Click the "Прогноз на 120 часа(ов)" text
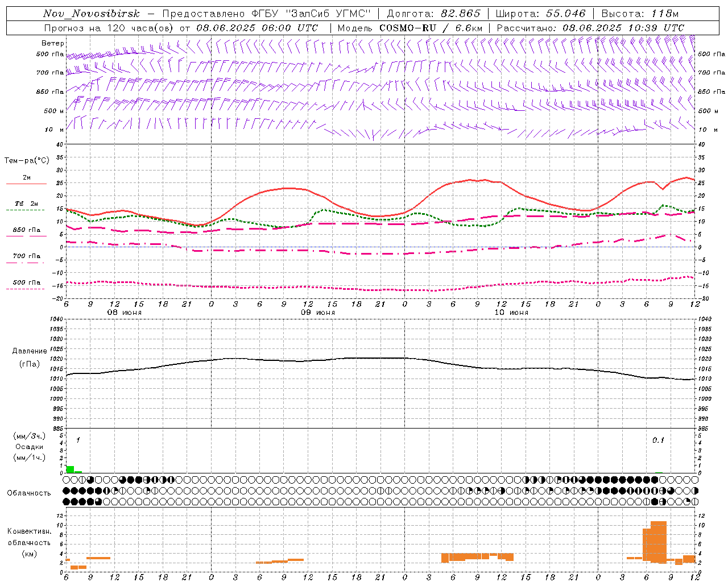 point(110,28)
